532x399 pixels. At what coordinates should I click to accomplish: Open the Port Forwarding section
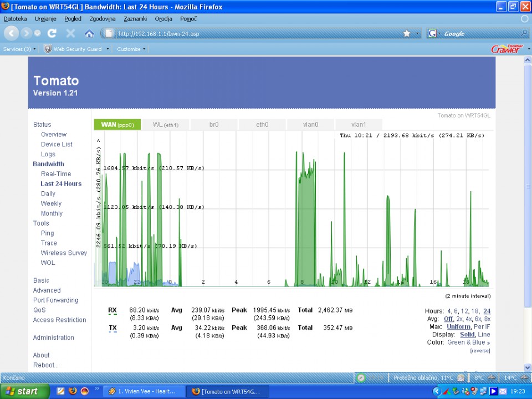(x=55, y=300)
